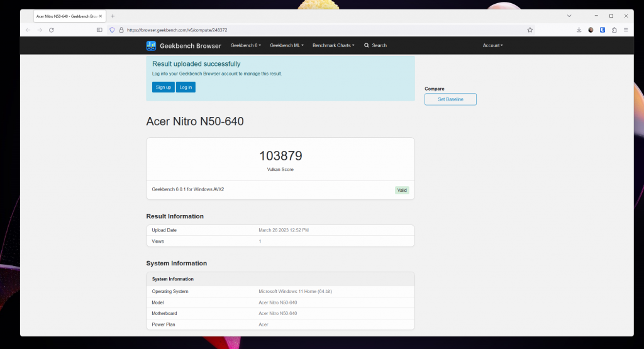644x349 pixels.
Task: Click the Acer Nitro N50-640 page heading
Action: pos(195,121)
